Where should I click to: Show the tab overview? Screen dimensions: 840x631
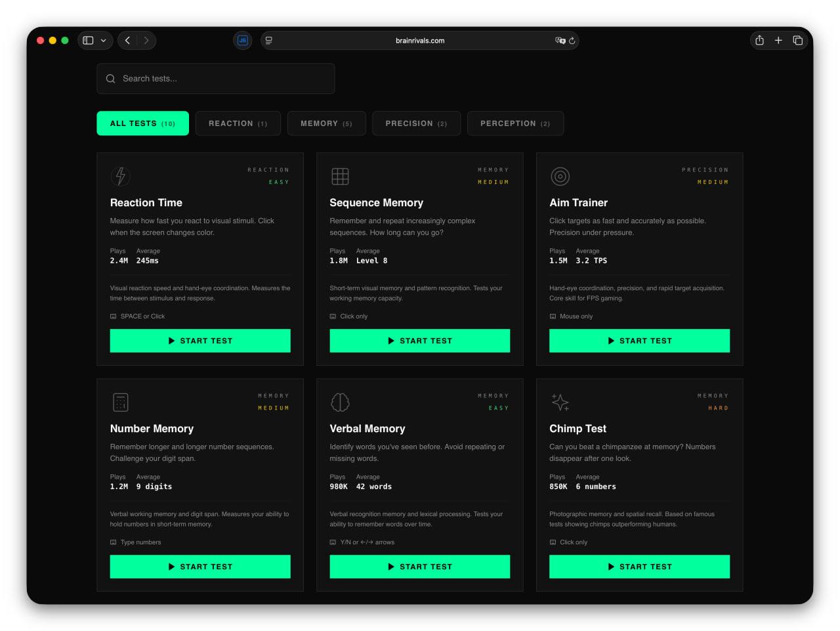pos(798,41)
